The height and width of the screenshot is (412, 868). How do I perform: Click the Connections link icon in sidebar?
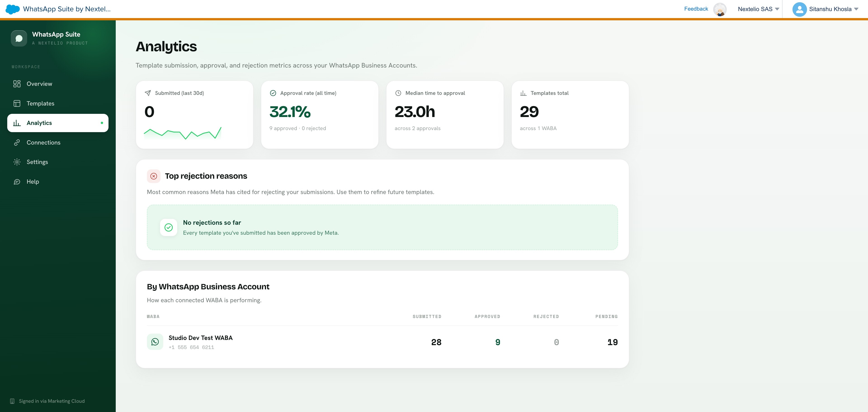click(x=17, y=142)
